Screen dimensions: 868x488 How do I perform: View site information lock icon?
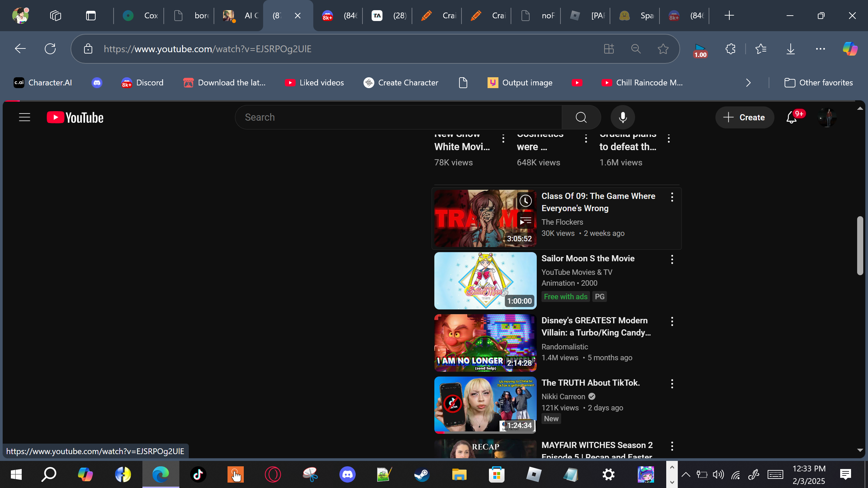point(88,49)
